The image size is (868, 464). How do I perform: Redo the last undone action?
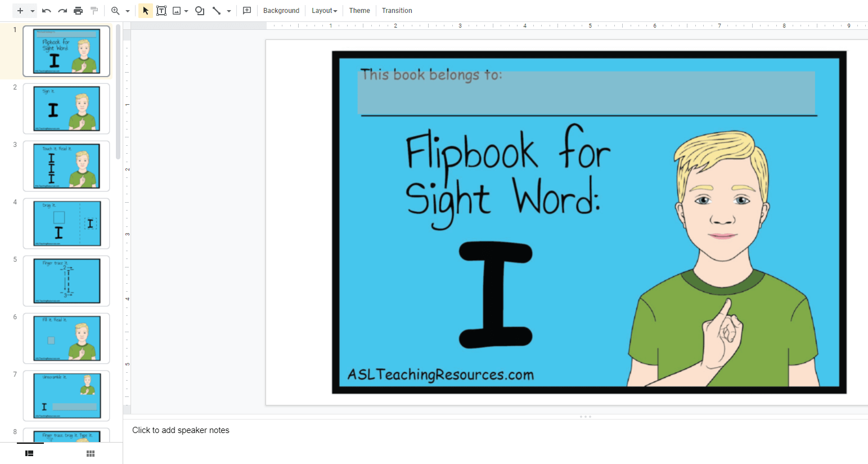(62, 11)
